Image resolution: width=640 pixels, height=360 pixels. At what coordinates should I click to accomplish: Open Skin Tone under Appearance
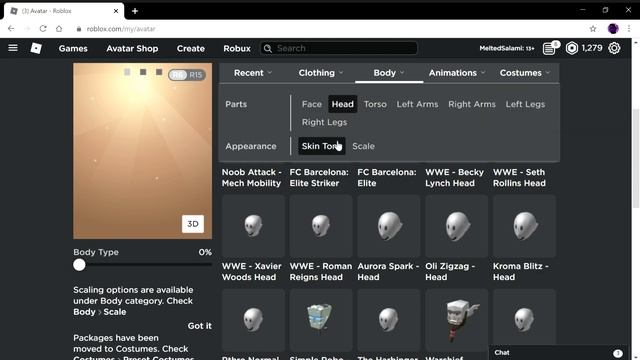(x=322, y=146)
